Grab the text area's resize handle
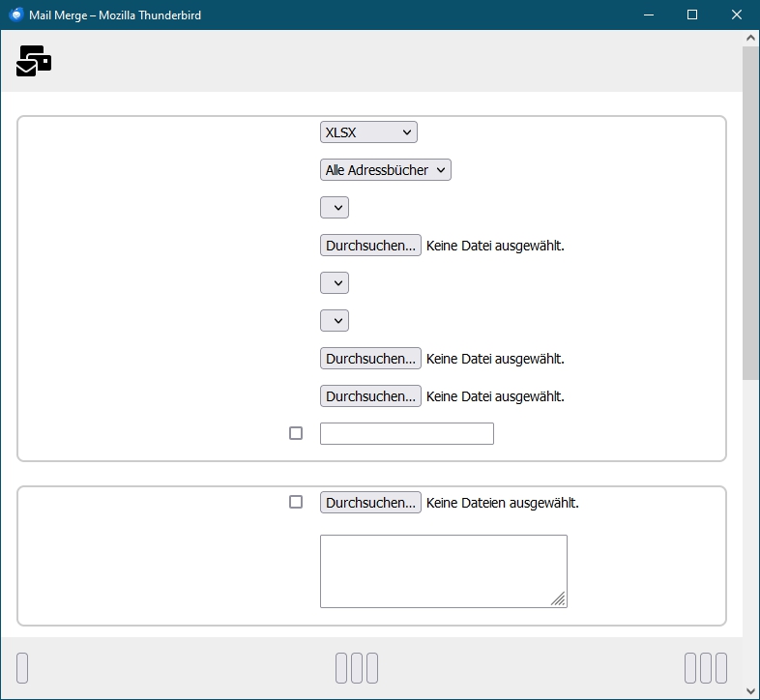The height and width of the screenshot is (700, 760). [x=558, y=599]
